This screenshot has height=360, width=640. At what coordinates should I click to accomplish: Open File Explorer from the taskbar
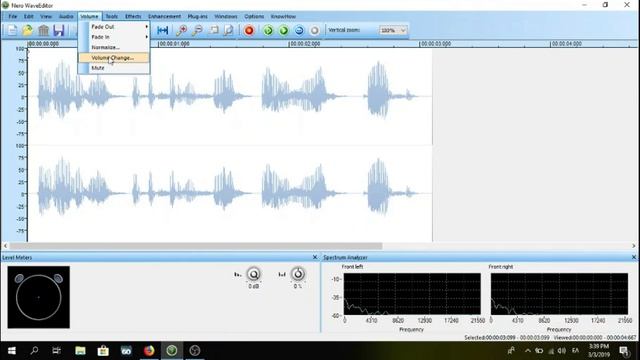tap(80, 351)
